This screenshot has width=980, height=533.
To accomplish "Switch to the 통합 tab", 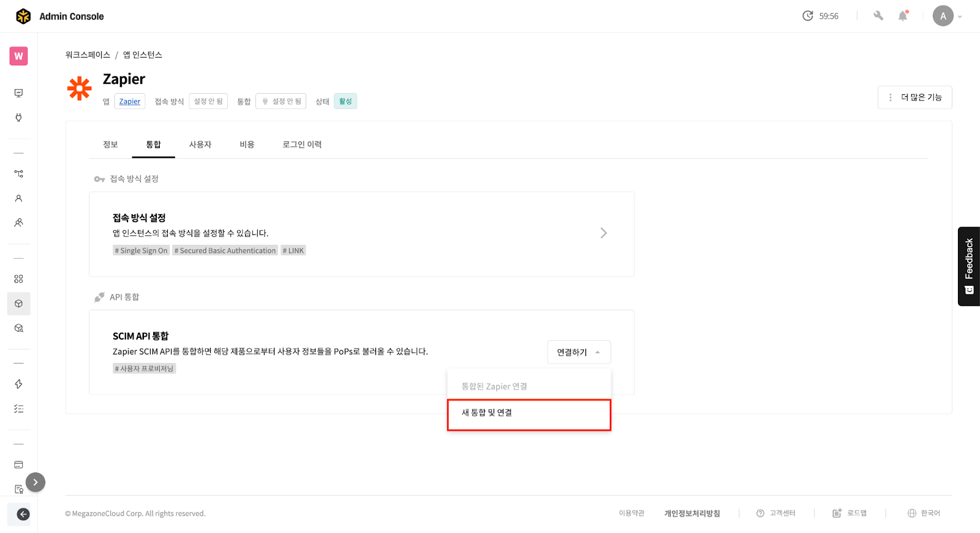I will [x=153, y=144].
